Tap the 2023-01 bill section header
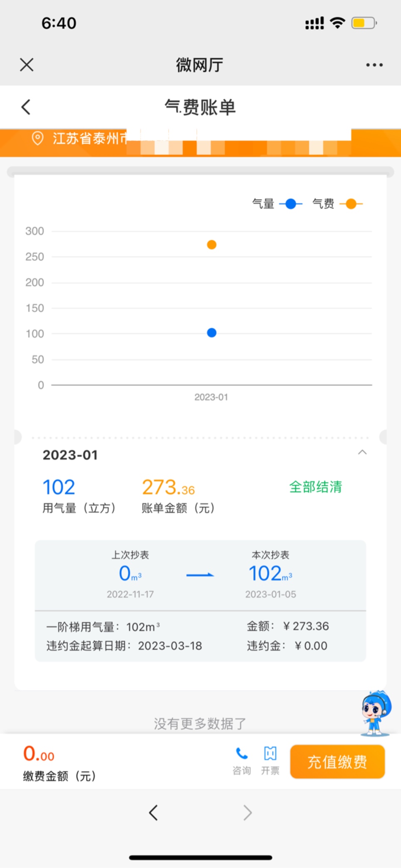The width and height of the screenshot is (401, 868). click(x=70, y=455)
